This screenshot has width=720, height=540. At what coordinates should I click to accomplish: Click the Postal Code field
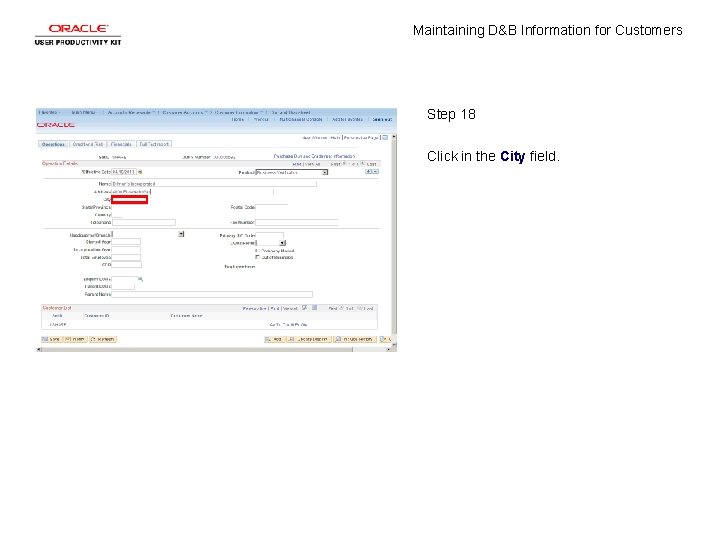click(271, 207)
